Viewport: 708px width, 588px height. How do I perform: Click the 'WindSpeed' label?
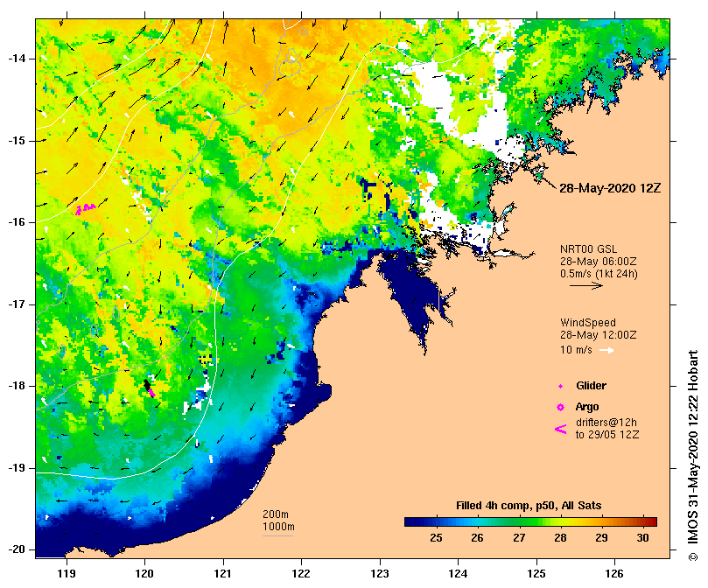coord(588,323)
